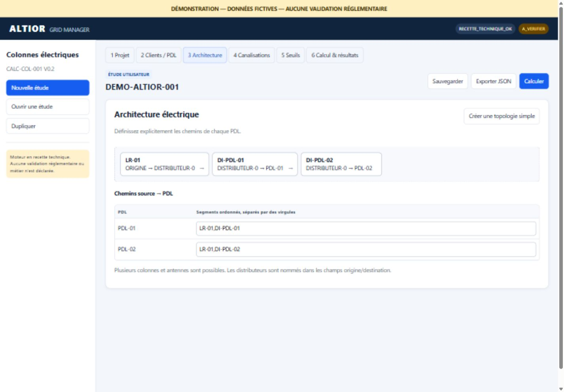
Task: Edit the PDL-01 segments input field
Action: coord(366,228)
